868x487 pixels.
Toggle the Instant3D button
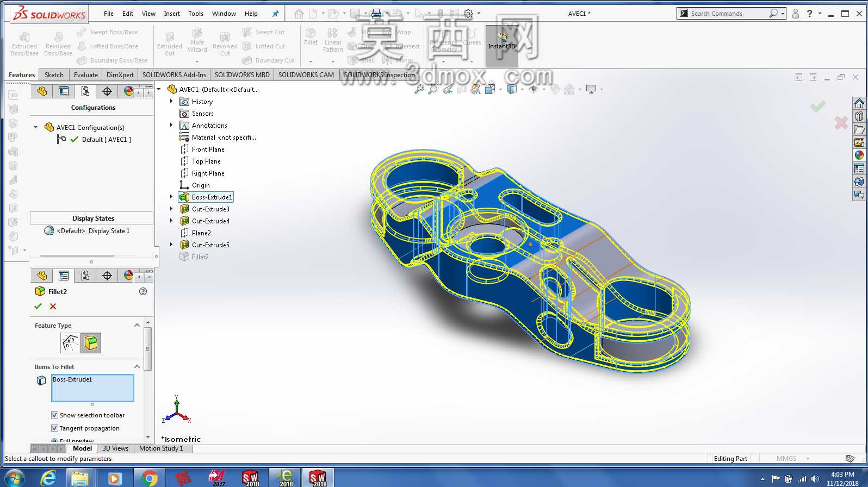(501, 46)
